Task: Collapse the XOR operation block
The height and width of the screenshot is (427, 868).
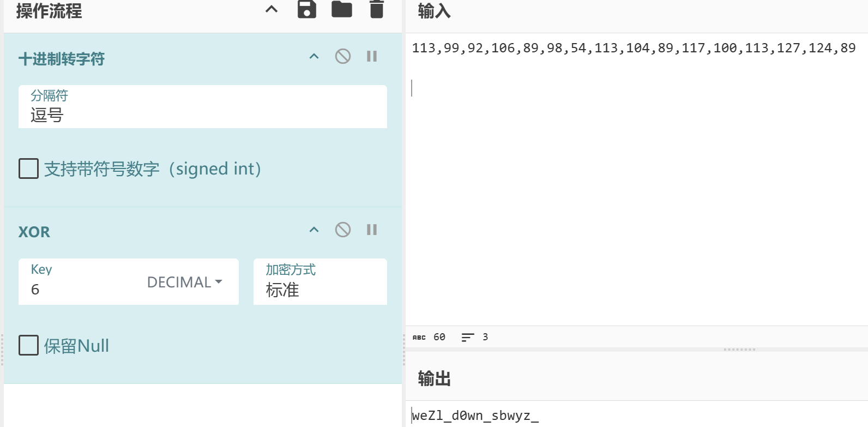Action: pyautogui.click(x=314, y=230)
